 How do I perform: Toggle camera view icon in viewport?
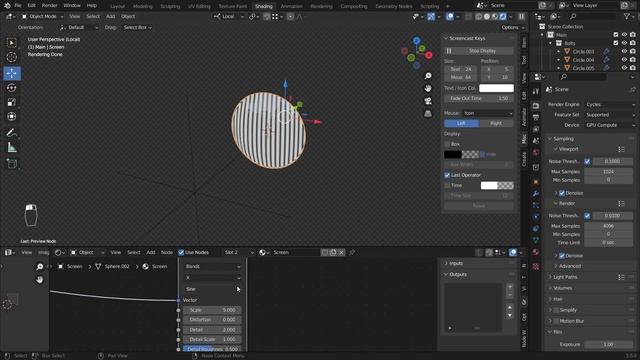[428, 101]
